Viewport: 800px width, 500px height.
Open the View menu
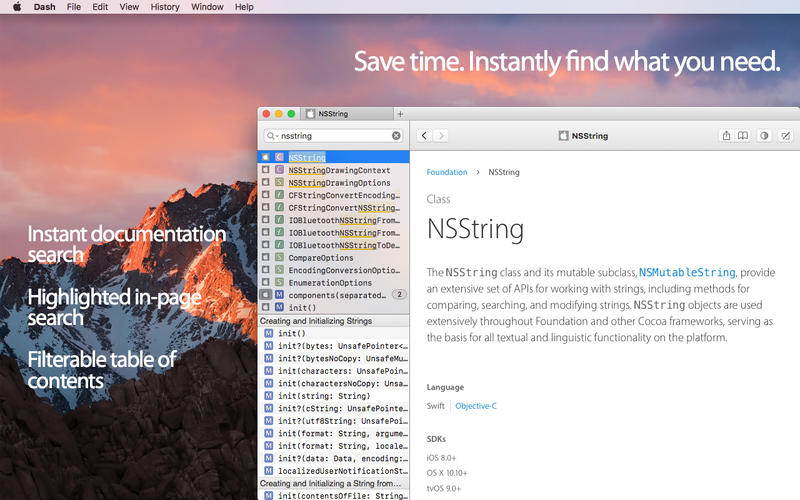pos(129,7)
